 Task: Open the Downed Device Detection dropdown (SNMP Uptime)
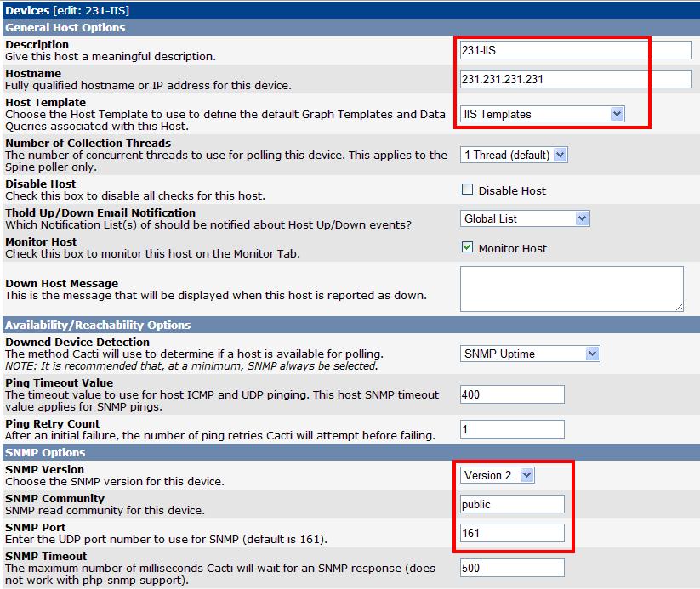pyautogui.click(x=530, y=354)
